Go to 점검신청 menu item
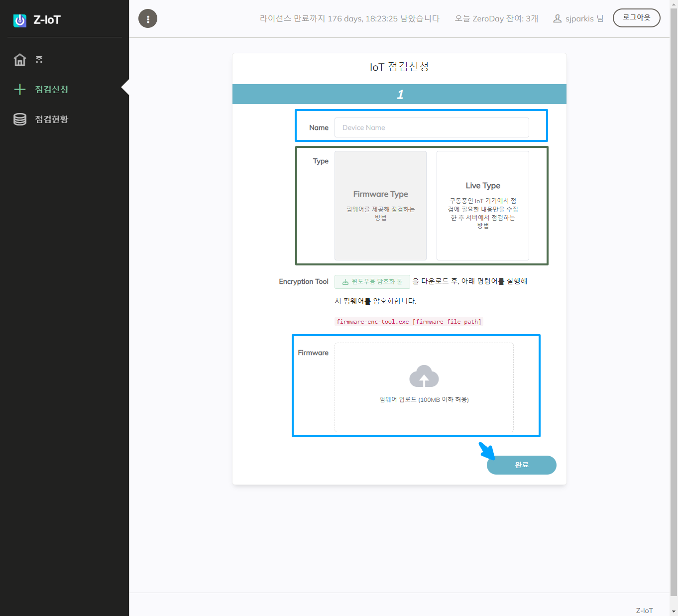The width and height of the screenshot is (678, 616). (52, 90)
